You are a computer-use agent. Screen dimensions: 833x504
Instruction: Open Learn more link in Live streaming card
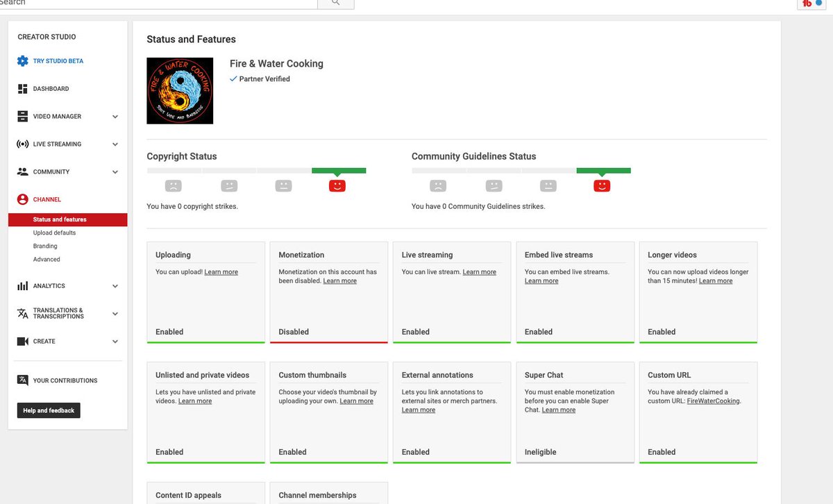pos(480,272)
